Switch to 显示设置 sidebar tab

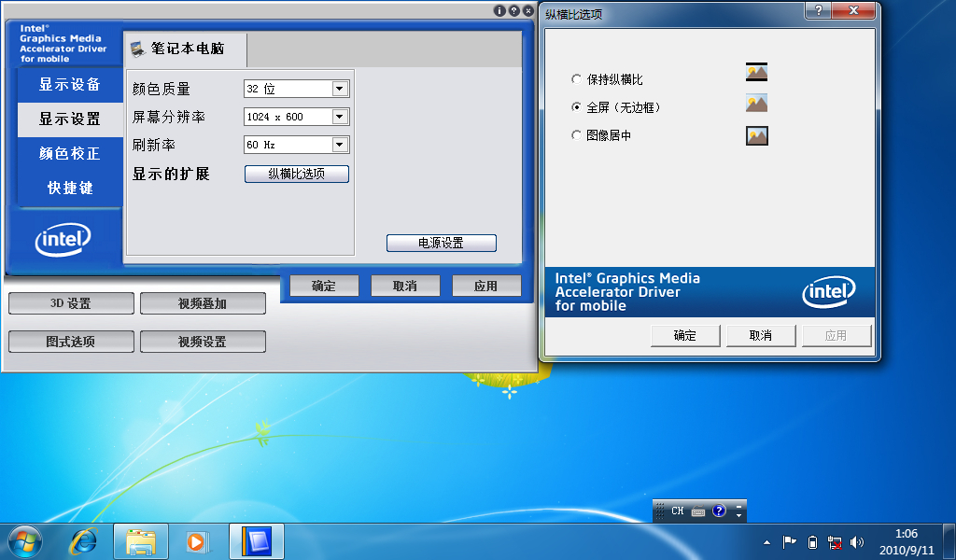click(69, 119)
